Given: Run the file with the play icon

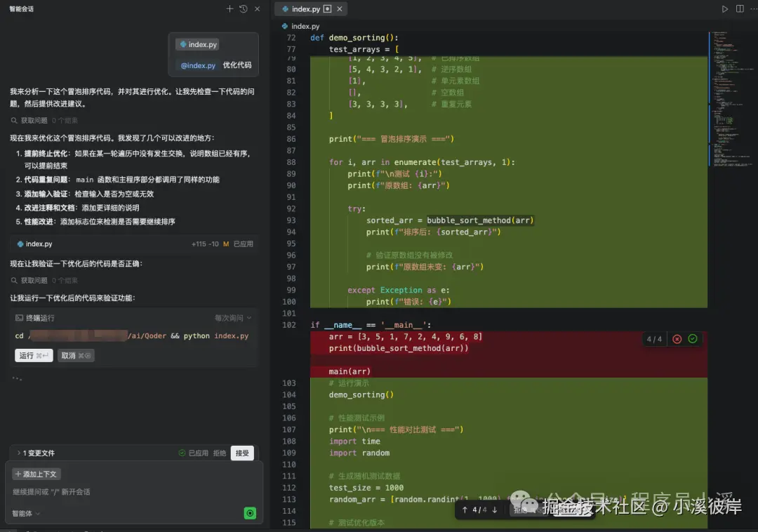Looking at the screenshot, I should click(724, 8).
